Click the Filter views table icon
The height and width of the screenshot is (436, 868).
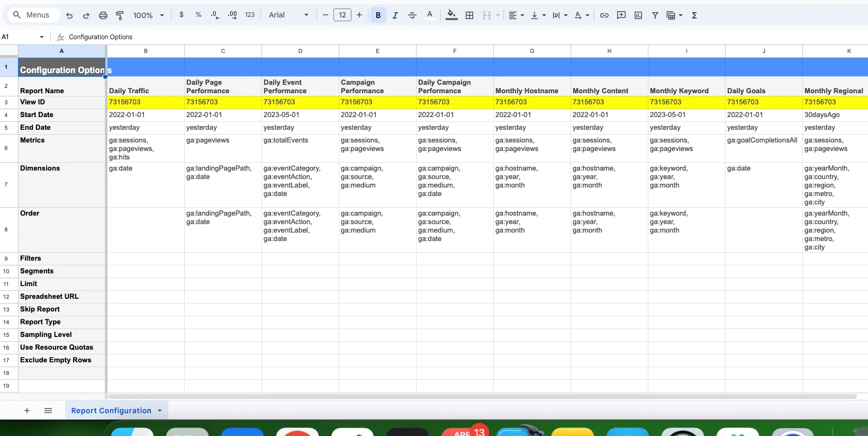(671, 15)
